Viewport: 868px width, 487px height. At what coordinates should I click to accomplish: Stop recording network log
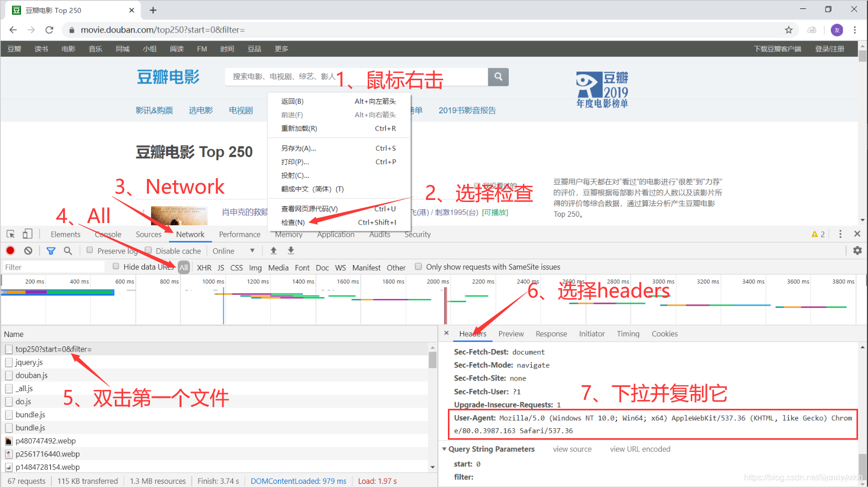coord(10,250)
